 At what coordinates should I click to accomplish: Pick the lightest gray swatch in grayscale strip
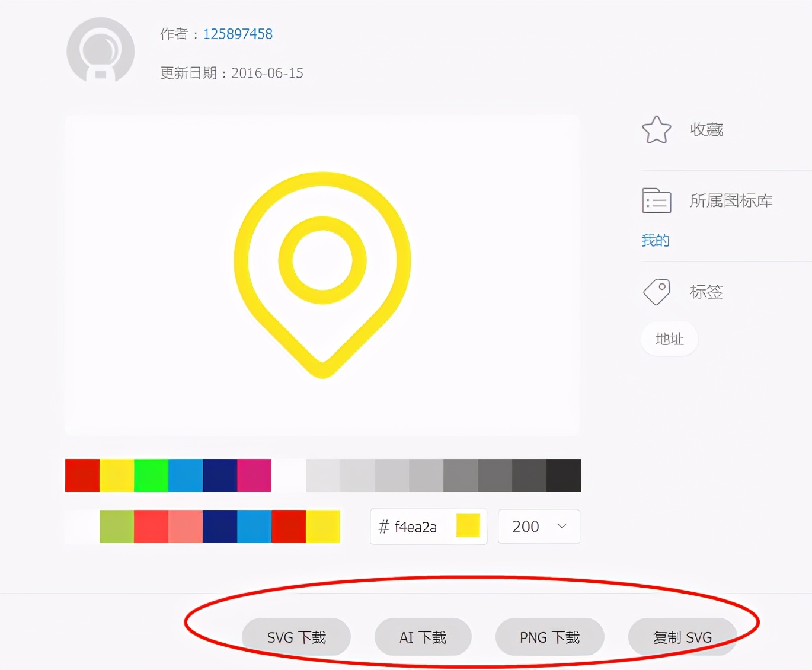click(323, 476)
